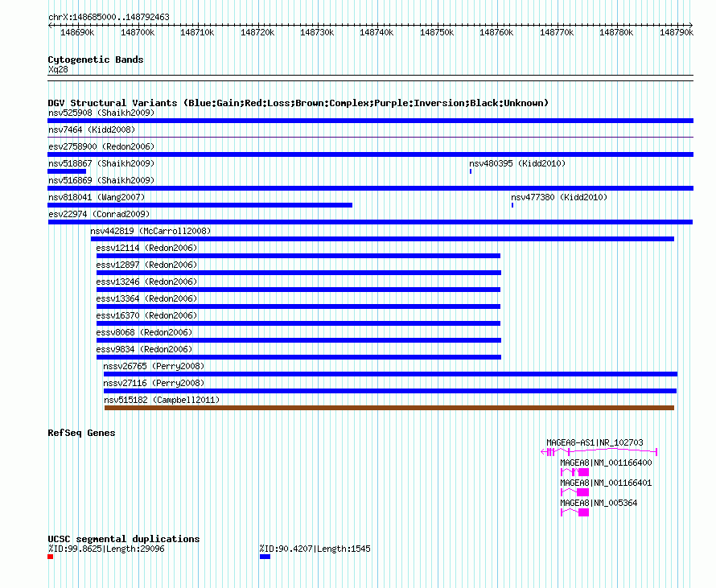The height and width of the screenshot is (588, 716).
Task: Select the esv22974 (Conrad2009) blue bar
Action: 370,222
